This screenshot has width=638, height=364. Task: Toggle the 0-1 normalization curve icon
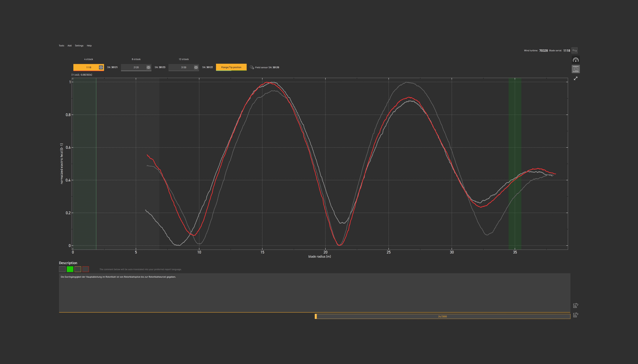[x=576, y=69]
